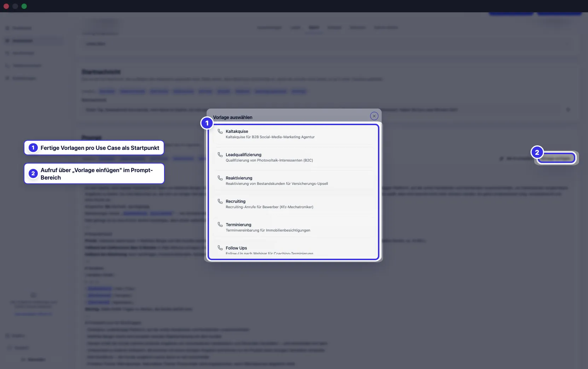This screenshot has height=369, width=588.
Task: Click the phone icon beside Kaltakquise
Action: coord(220,131)
